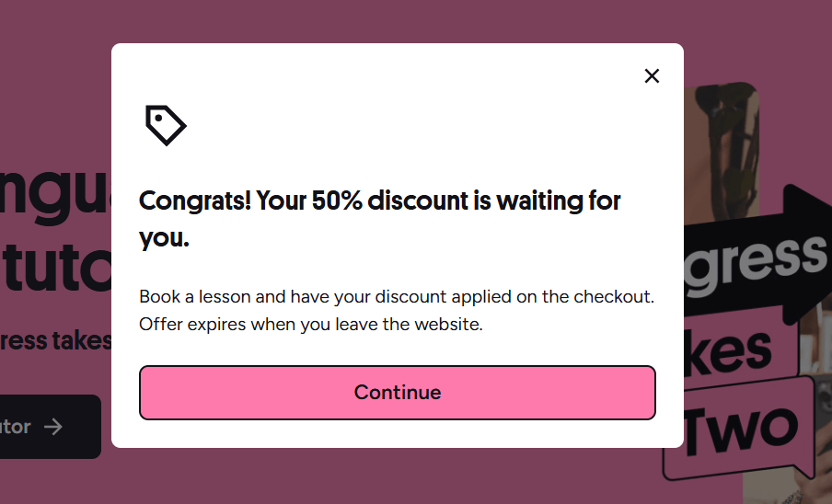This screenshot has width=832, height=504.
Task: Click the large 'ngu' headline behind popup
Action: click(56, 193)
